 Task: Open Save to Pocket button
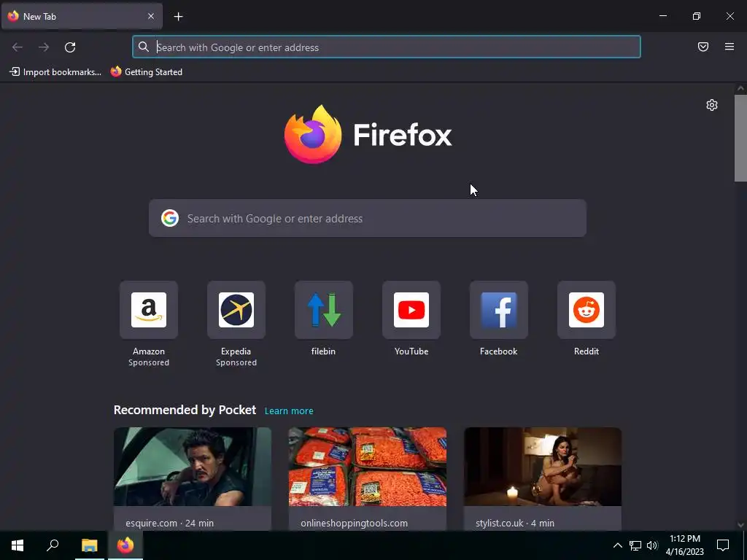[703, 47]
